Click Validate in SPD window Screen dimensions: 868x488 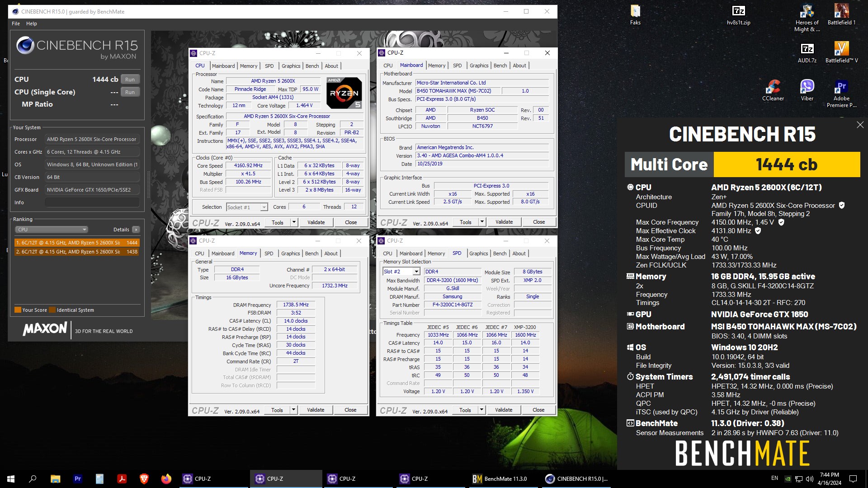pyautogui.click(x=504, y=410)
